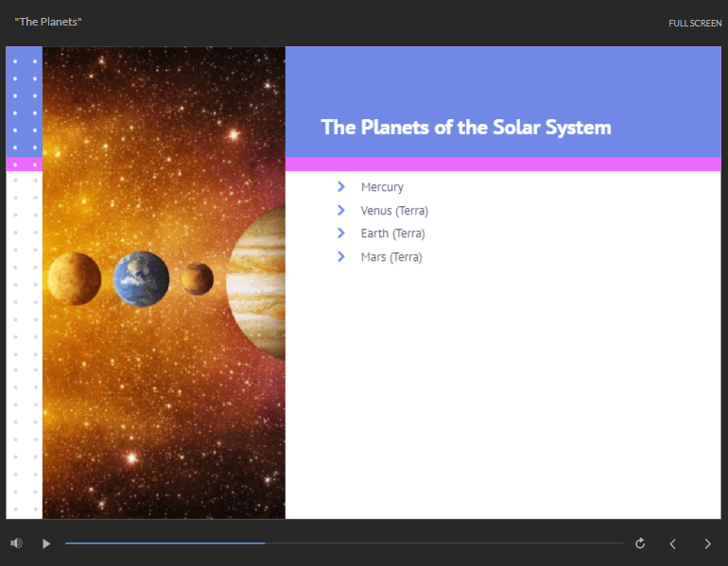Click the chevron next to Mercury
This screenshot has width=728, height=566.
pyautogui.click(x=341, y=186)
